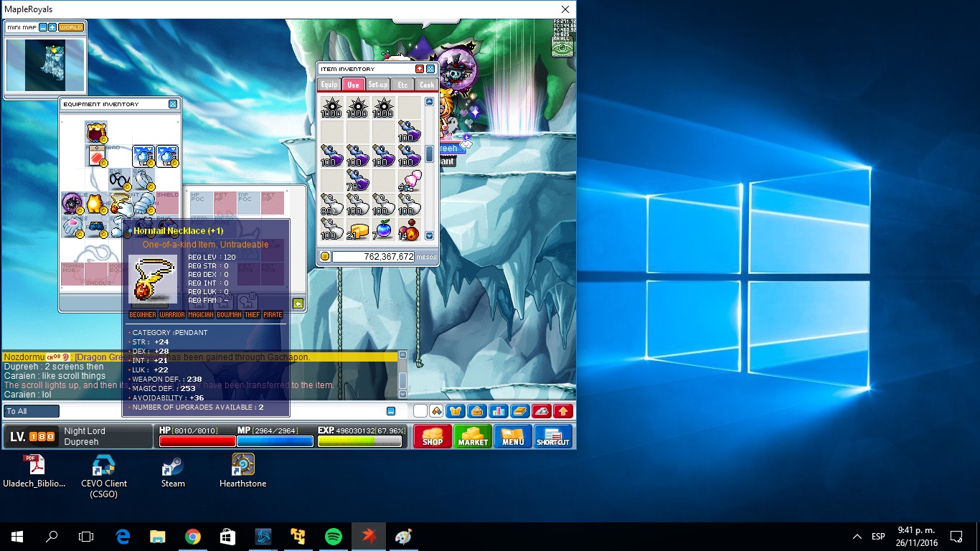Shrink the mini map with the minus button
The width and height of the screenshot is (980, 551).
(43, 27)
